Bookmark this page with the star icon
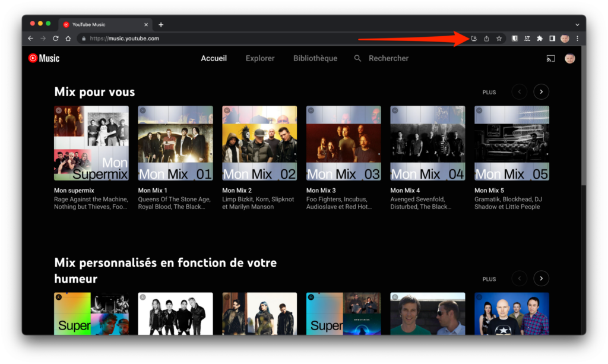Screen dimensions: 608x364 tap(499, 39)
